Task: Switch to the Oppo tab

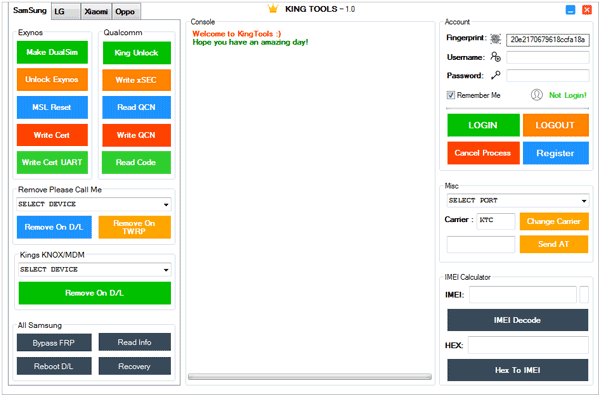Action: point(126,11)
